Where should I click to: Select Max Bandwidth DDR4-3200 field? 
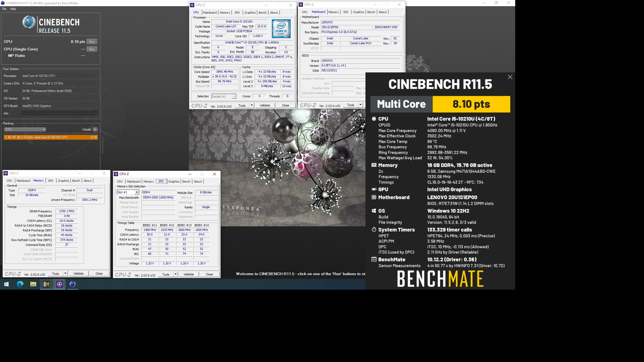tap(158, 198)
